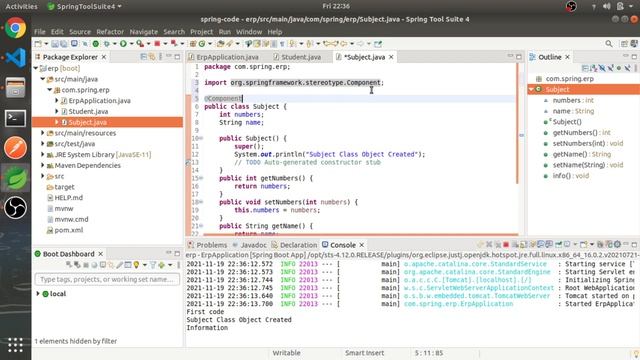The width and height of the screenshot is (640, 360).
Task: Open the Project menu
Action: pos(201,31)
